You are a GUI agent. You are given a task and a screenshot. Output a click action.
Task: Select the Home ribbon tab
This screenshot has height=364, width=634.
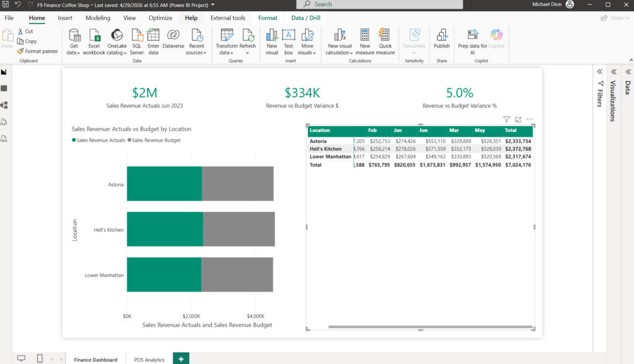click(37, 18)
